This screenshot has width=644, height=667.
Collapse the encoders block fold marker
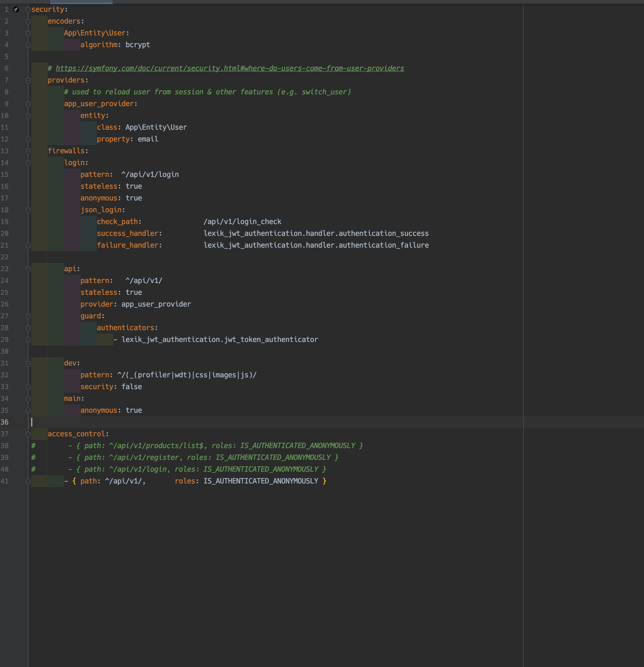pyautogui.click(x=28, y=22)
